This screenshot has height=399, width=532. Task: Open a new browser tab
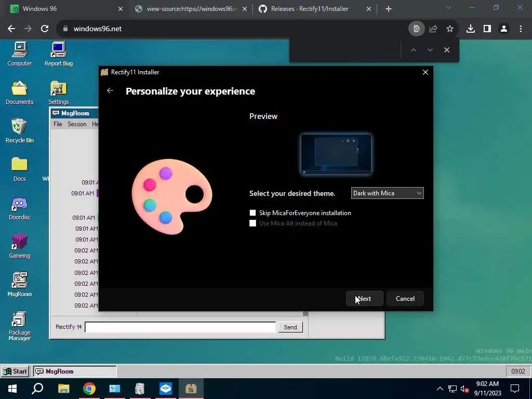pyautogui.click(x=389, y=9)
